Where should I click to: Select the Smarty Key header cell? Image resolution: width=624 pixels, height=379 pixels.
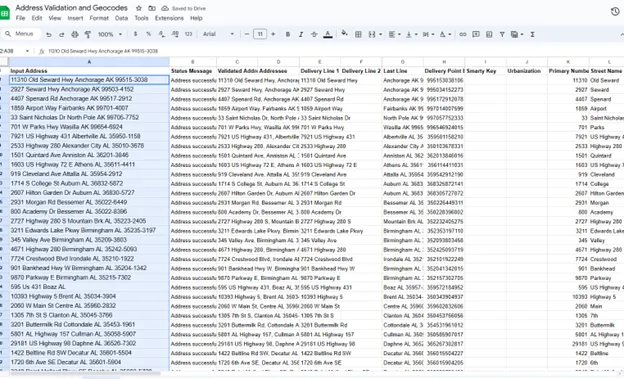(x=486, y=71)
